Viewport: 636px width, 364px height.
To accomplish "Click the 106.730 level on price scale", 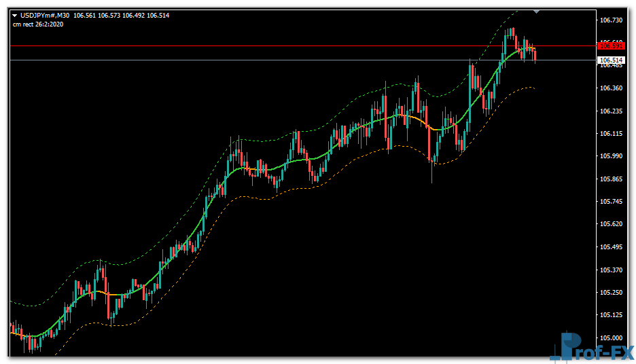I will [x=612, y=20].
